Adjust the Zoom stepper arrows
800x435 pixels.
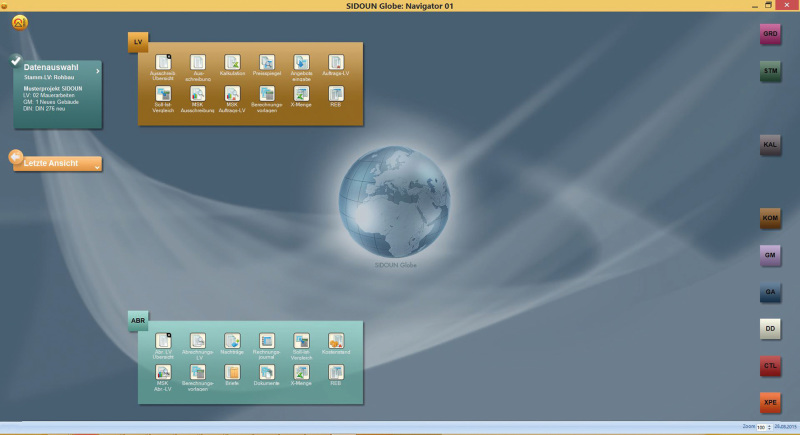coord(769,427)
